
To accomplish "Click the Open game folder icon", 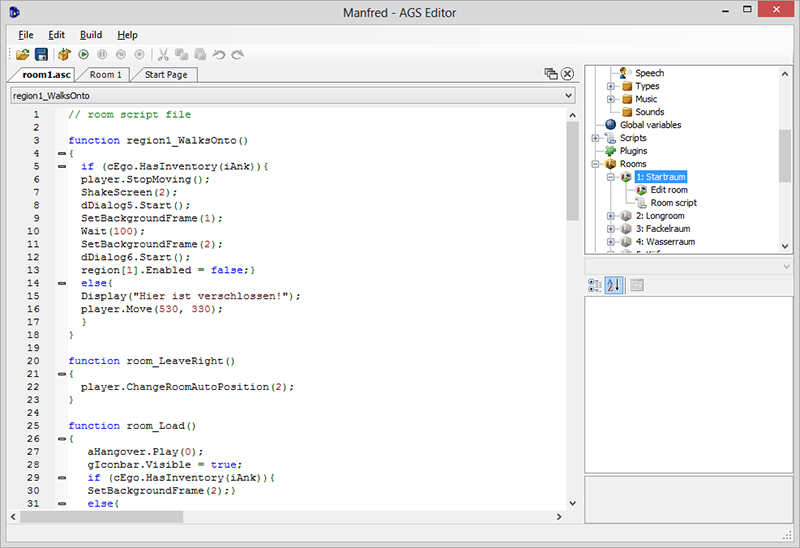I will pyautogui.click(x=22, y=54).
